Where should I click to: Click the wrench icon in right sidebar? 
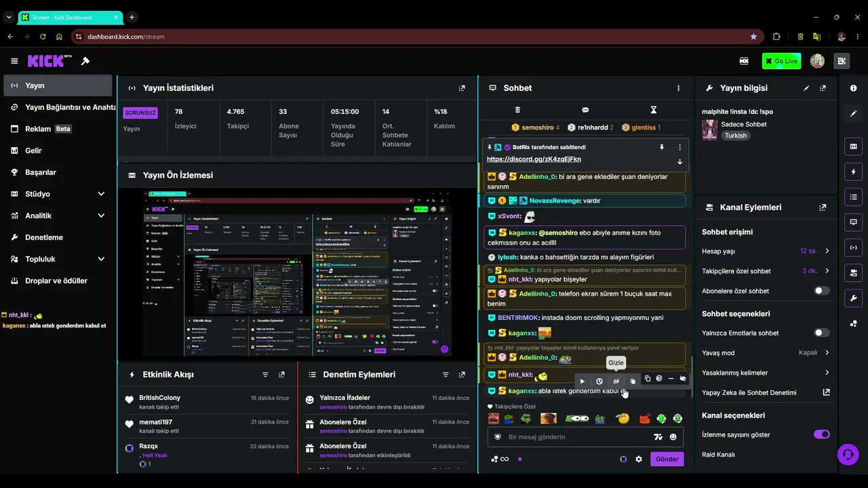[853, 298]
